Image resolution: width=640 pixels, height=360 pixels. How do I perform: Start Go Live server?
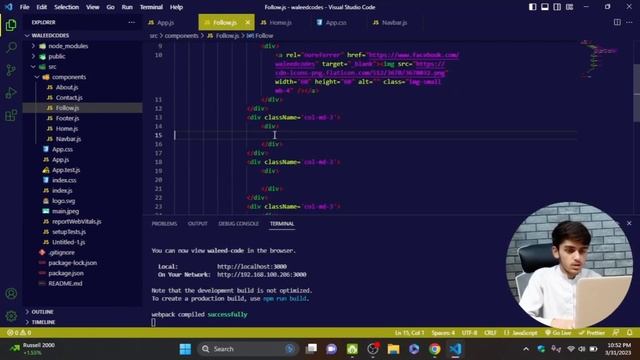click(558, 333)
